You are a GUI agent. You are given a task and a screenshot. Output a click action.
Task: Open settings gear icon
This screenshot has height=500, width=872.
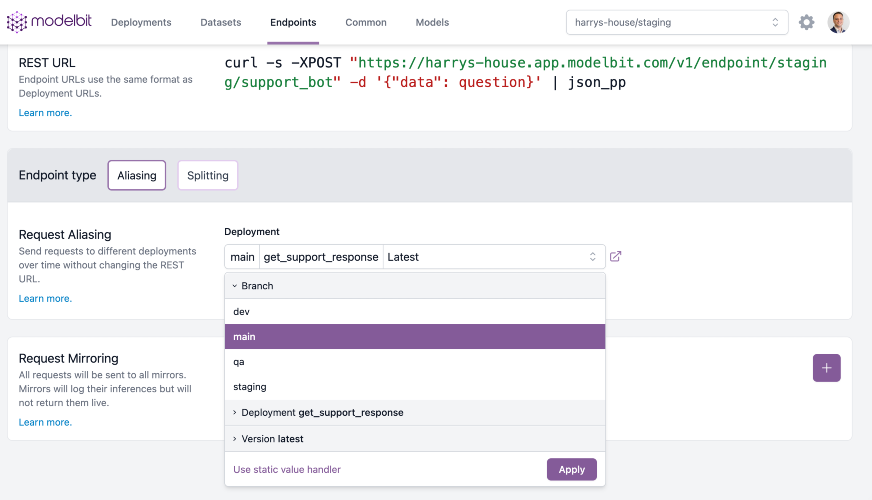click(806, 22)
